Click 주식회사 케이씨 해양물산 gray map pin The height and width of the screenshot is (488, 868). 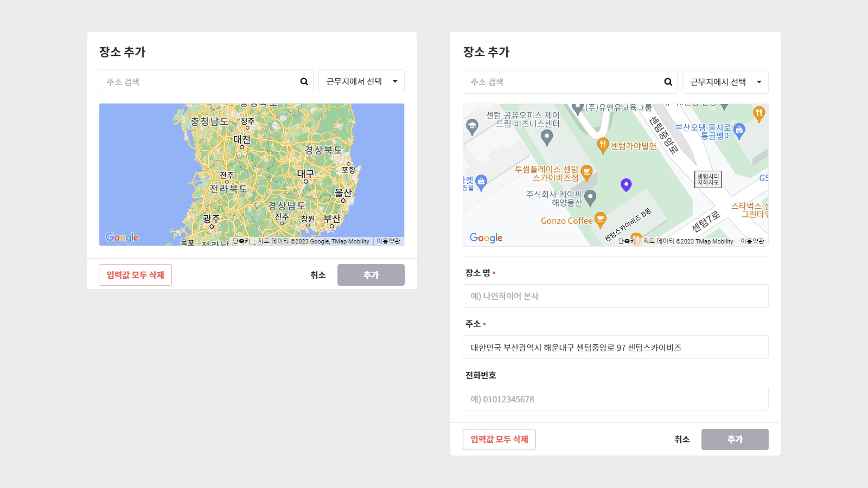click(x=590, y=197)
